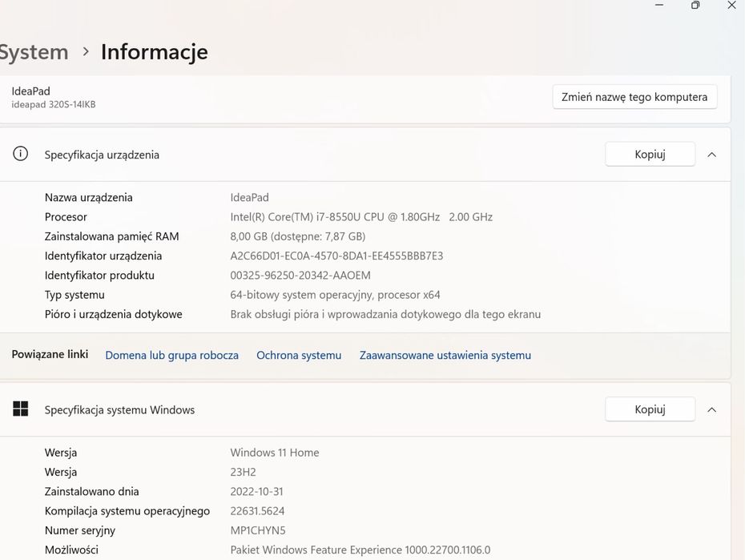Click Zmień nazwę tego komputera button
The width and height of the screenshot is (745, 560).
634,97
